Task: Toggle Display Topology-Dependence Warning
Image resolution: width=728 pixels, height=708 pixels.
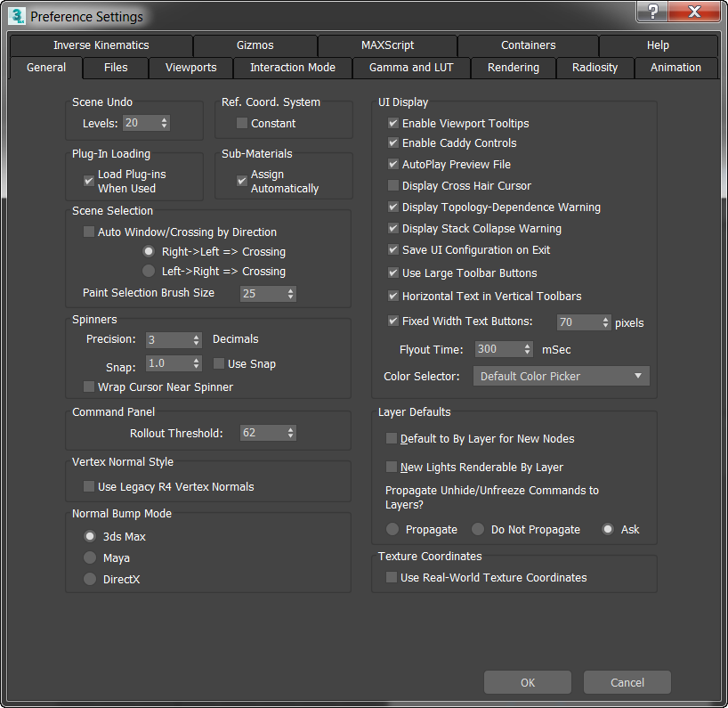Action: [393, 207]
